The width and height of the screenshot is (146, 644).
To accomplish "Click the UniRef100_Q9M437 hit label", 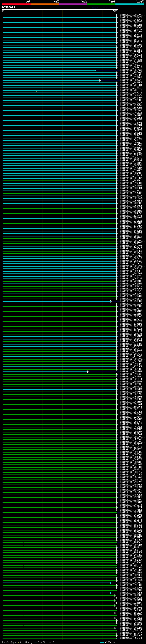I will 131,30.
